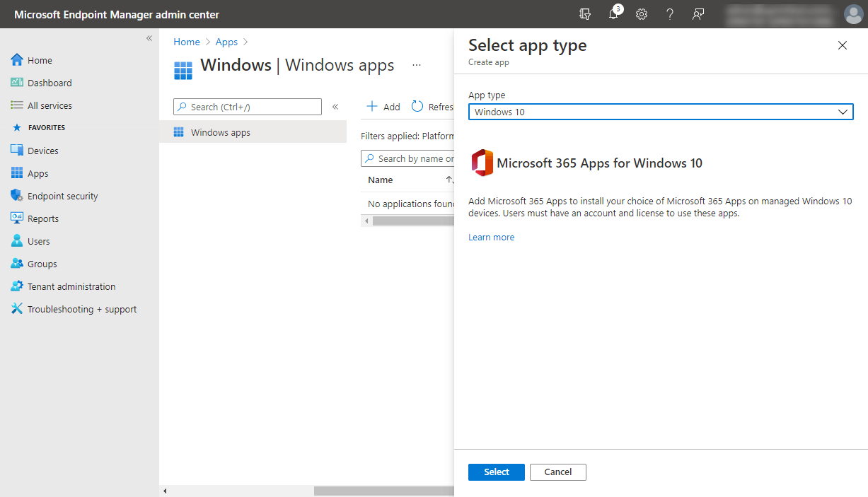Click the Endpoint security shield icon

[16, 195]
